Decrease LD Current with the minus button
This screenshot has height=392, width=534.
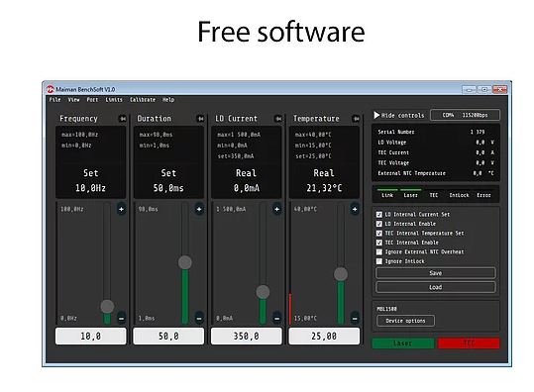[x=276, y=318]
